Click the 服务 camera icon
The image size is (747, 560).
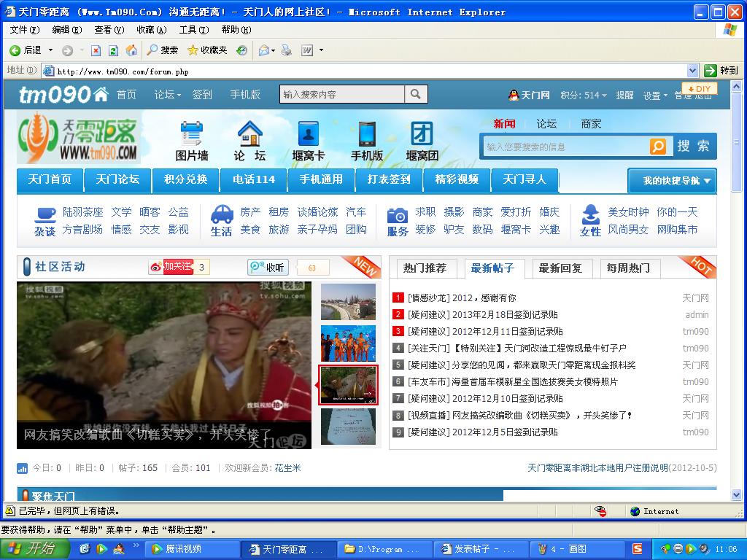(398, 215)
